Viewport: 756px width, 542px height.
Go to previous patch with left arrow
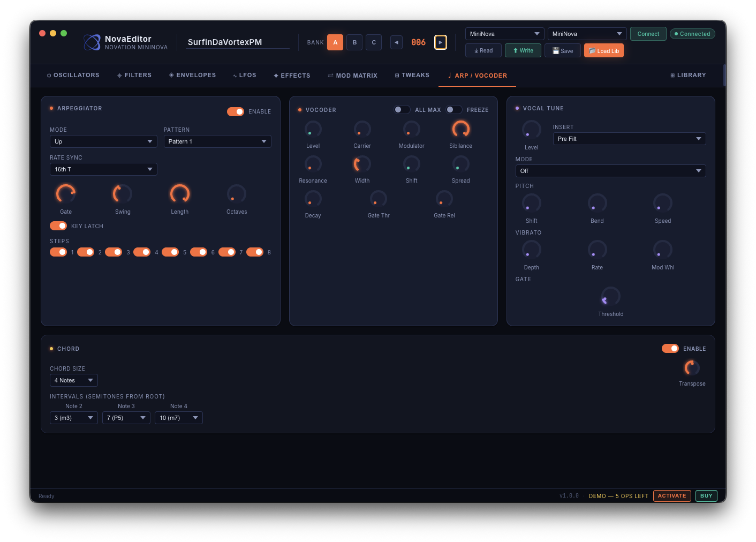pyautogui.click(x=396, y=42)
